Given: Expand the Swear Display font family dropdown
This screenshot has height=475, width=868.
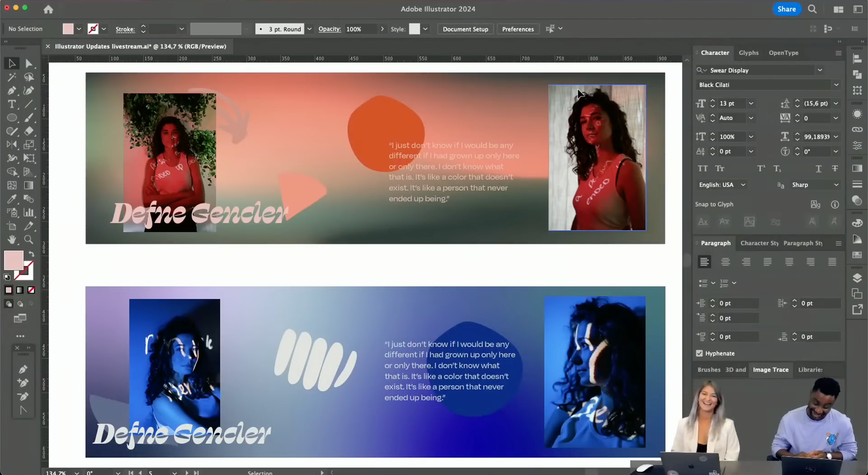Looking at the screenshot, I should click(x=820, y=70).
